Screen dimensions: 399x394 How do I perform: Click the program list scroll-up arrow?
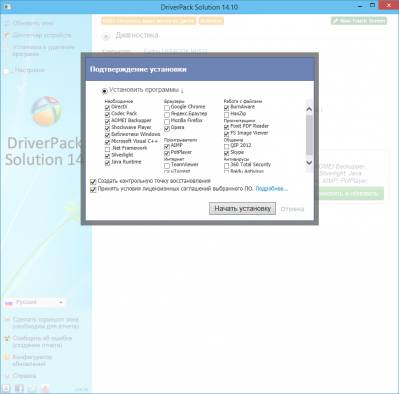(309, 109)
